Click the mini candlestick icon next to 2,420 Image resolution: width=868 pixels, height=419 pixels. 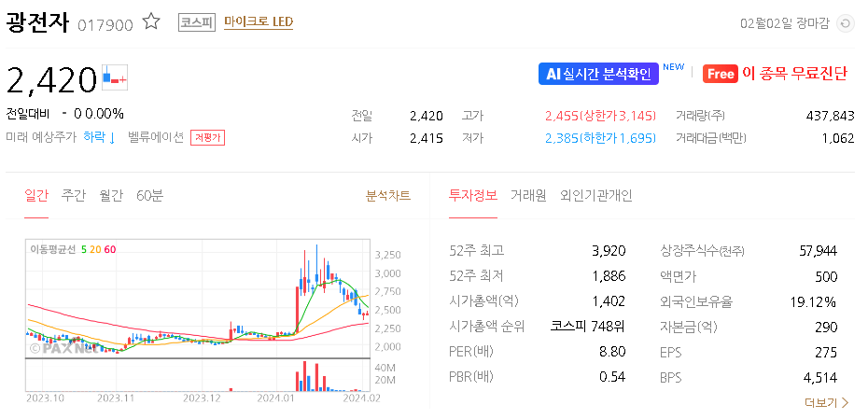115,77
